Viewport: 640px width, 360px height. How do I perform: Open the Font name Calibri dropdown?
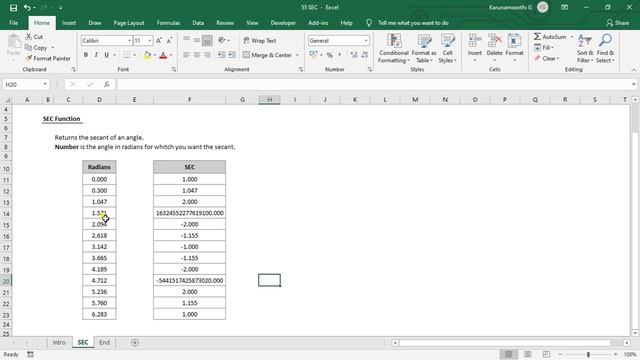click(129, 40)
